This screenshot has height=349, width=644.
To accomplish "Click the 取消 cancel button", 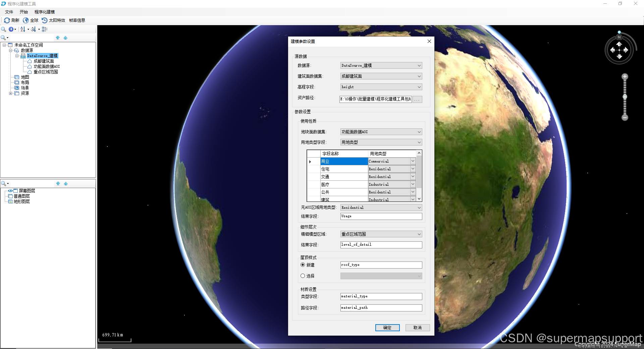I will [x=418, y=328].
